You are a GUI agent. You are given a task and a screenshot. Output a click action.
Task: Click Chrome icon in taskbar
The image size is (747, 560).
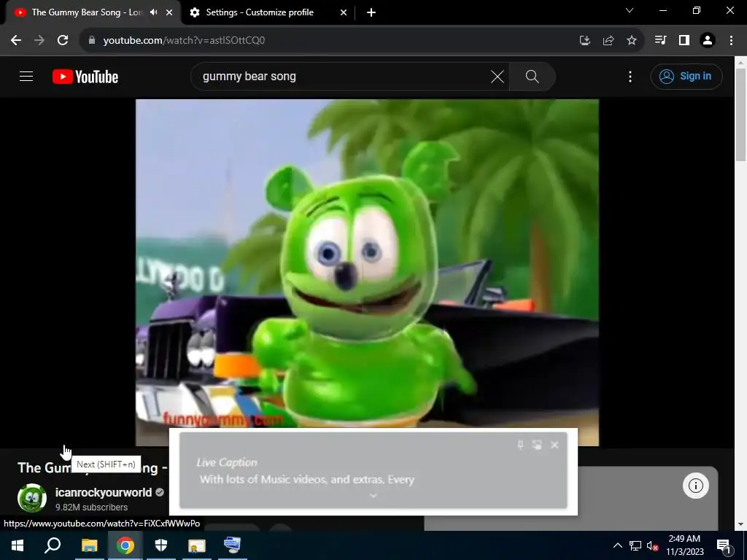coord(125,545)
